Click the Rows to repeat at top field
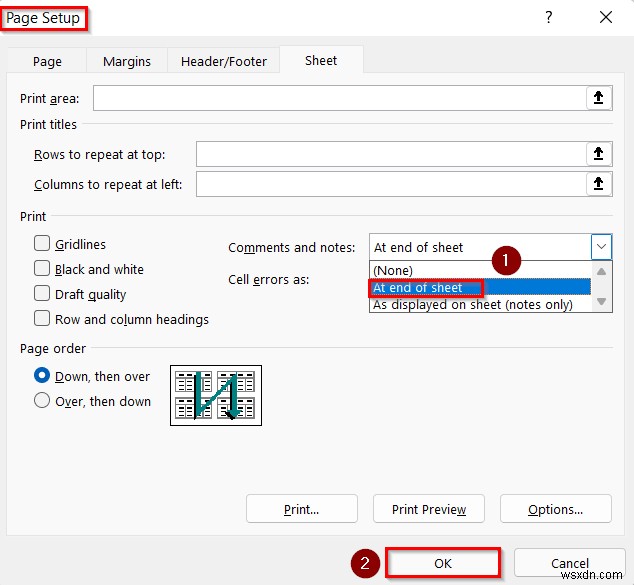Image resolution: width=634 pixels, height=585 pixels. pyautogui.click(x=391, y=154)
